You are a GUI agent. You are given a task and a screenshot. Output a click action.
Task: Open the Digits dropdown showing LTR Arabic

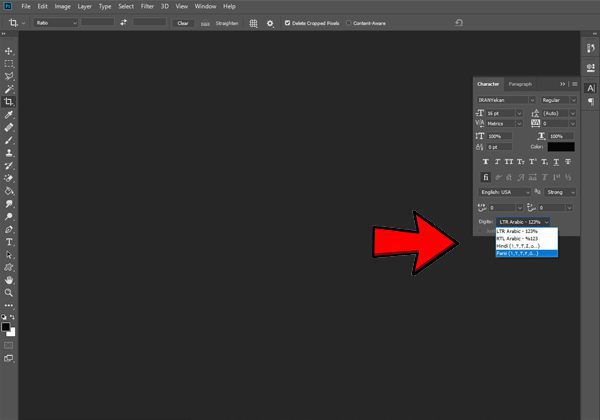point(523,222)
